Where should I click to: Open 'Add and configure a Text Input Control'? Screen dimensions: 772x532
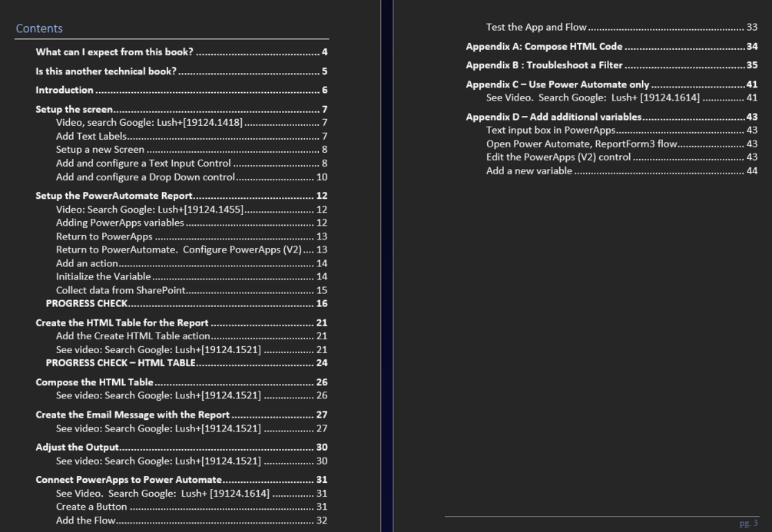coord(191,164)
